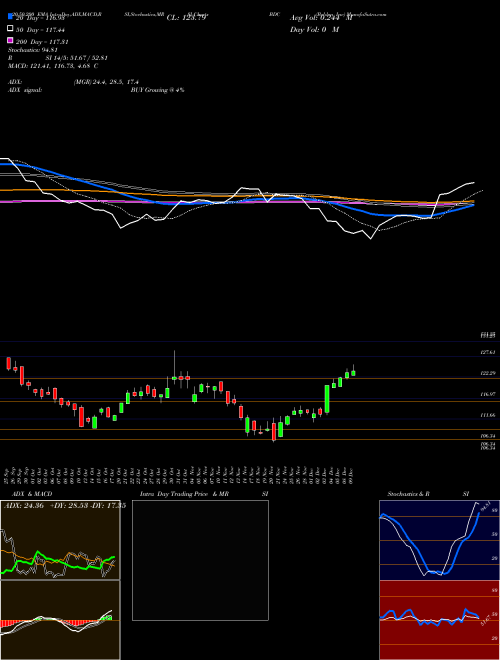
Task: Click the tall green candlestick near 02 Dec
Action: click(x=327, y=399)
